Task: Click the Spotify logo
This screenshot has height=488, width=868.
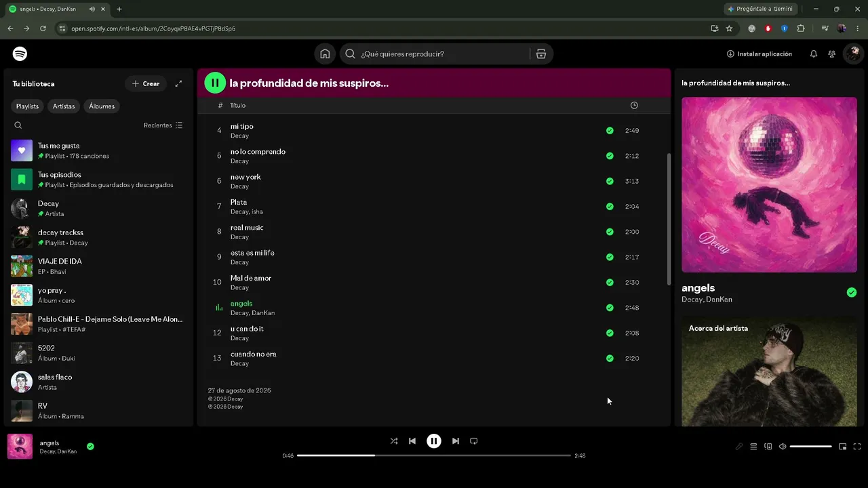Action: [20, 54]
